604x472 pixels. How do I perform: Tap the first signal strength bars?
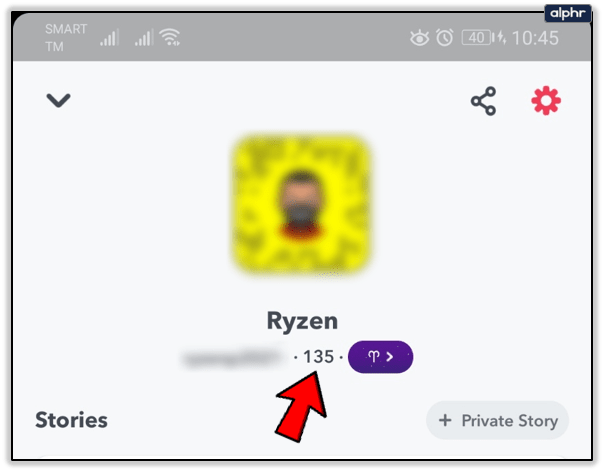tap(110, 38)
